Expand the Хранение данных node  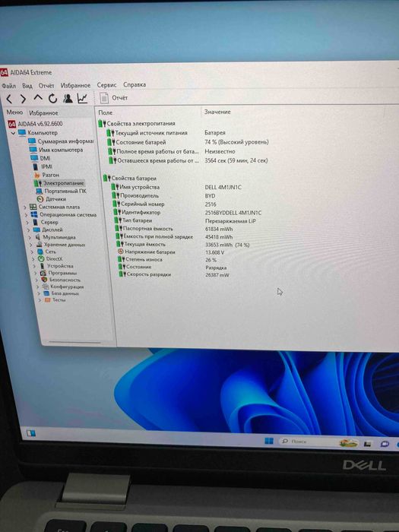pos(31,245)
